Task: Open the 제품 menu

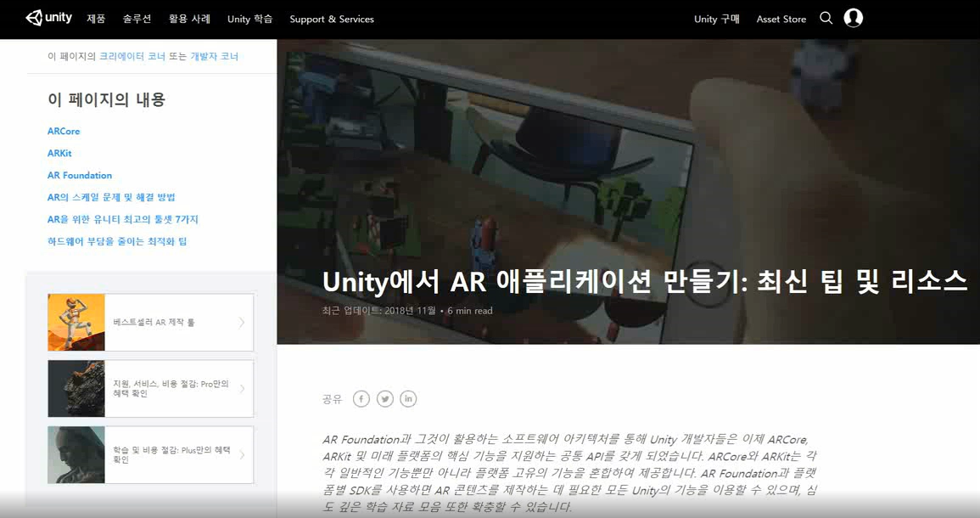Action: coord(97,19)
